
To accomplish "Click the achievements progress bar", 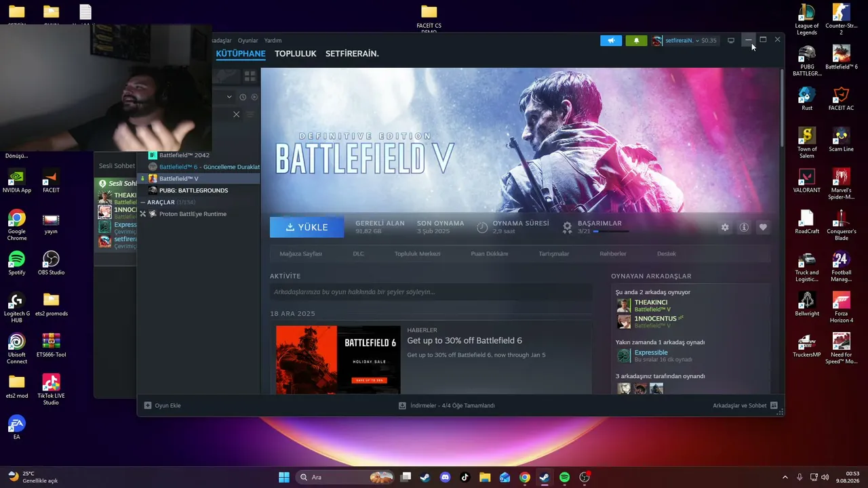I will 611,232.
